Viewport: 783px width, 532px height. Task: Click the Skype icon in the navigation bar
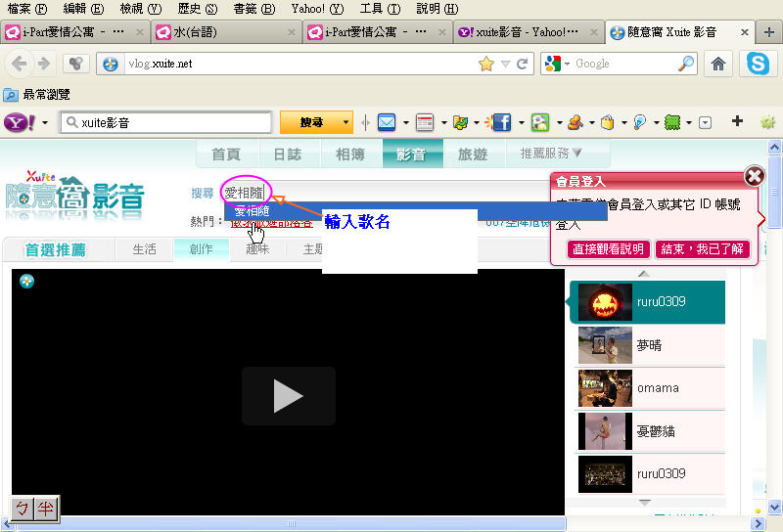coord(759,64)
